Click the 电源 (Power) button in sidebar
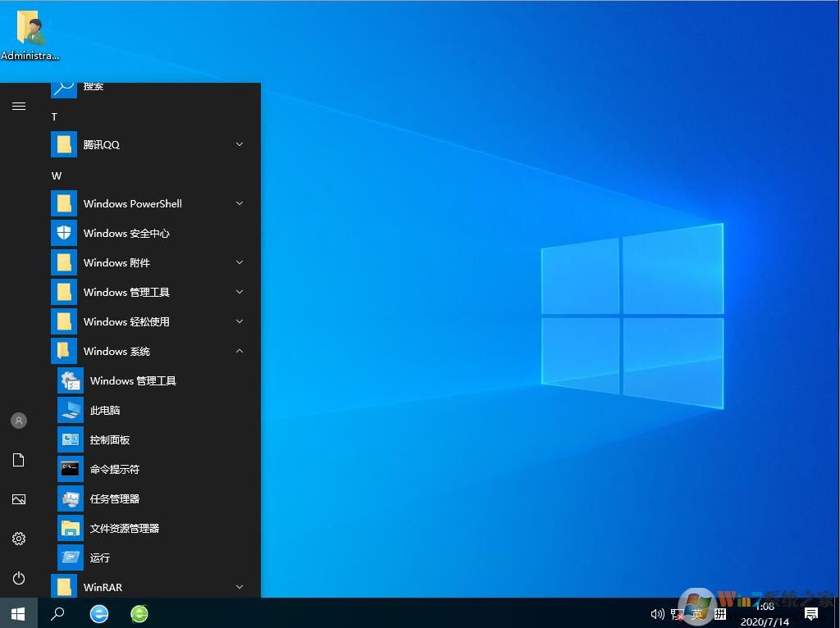The width and height of the screenshot is (840, 628). point(18,578)
